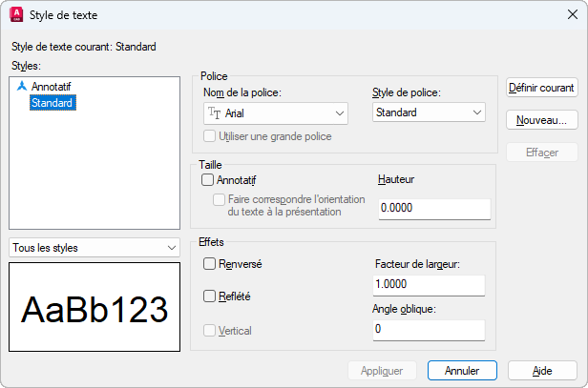This screenshot has width=588, height=388.
Task: Click the Angle oblique input field
Action: 428,329
